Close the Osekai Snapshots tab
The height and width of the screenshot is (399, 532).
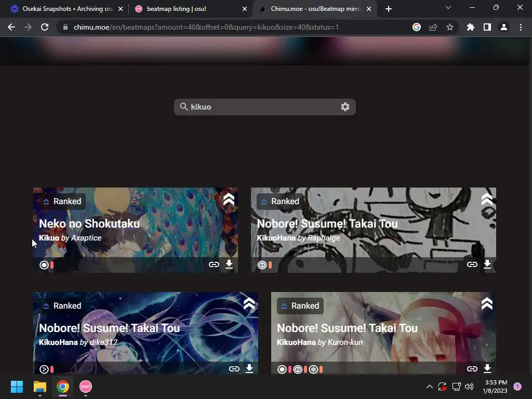(x=121, y=9)
